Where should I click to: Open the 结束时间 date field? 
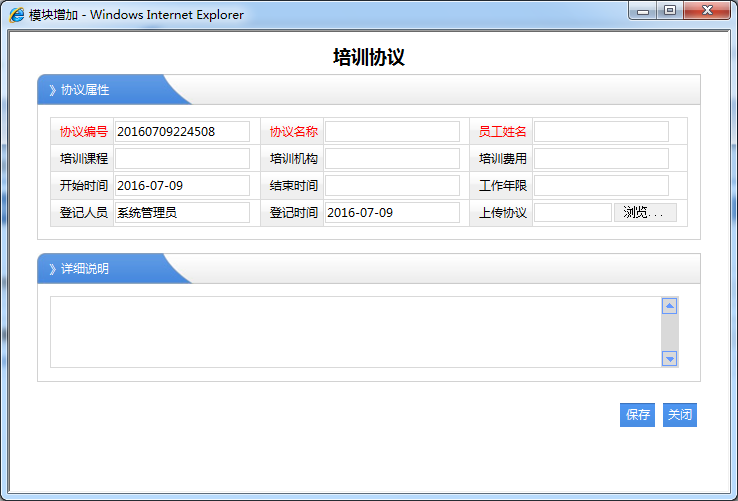(x=392, y=186)
